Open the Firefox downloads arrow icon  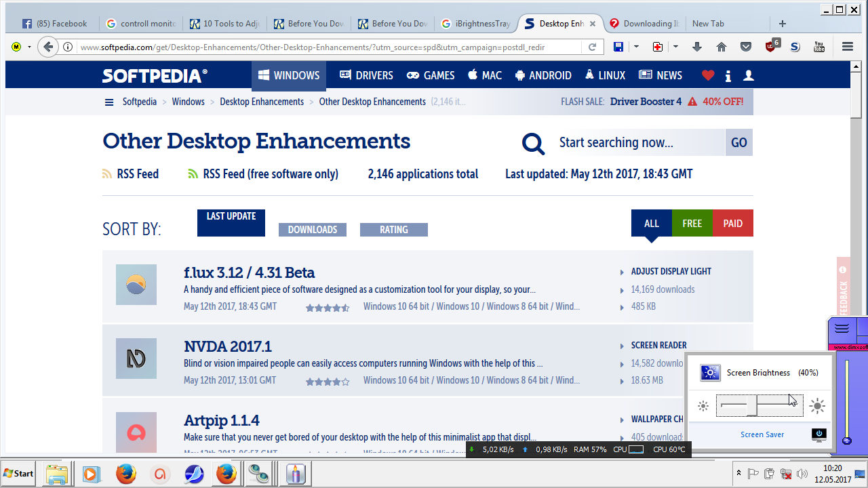pyautogui.click(x=697, y=47)
